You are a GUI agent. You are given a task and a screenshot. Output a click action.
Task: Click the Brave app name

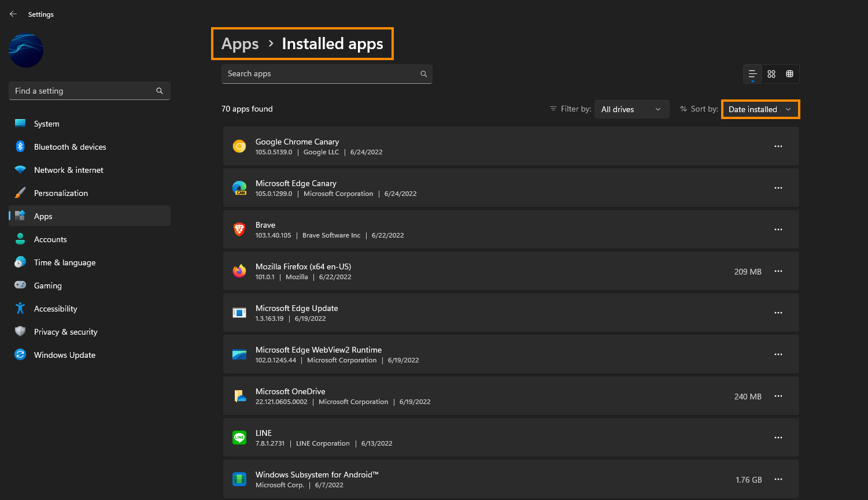[x=265, y=225]
